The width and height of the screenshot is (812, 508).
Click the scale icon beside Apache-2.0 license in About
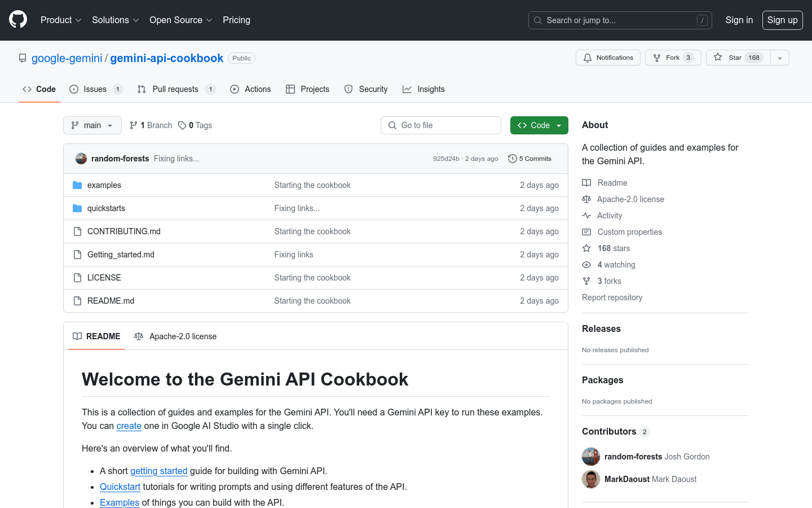click(586, 199)
